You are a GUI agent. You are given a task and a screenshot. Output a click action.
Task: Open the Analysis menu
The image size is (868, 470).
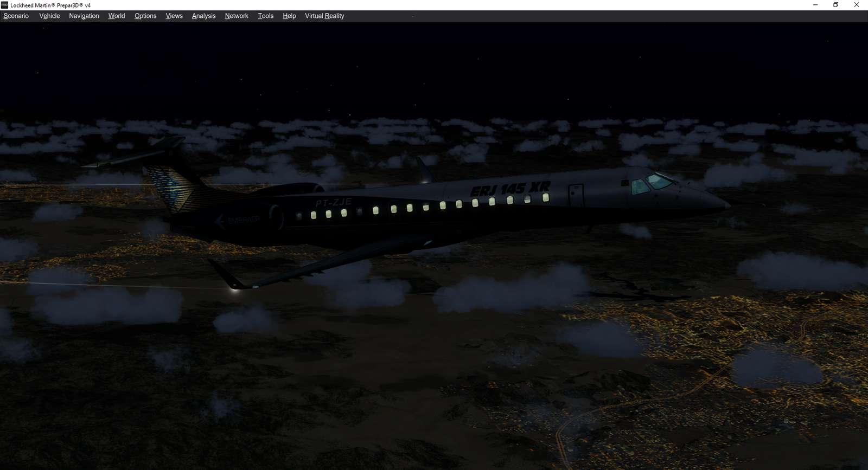coord(204,16)
